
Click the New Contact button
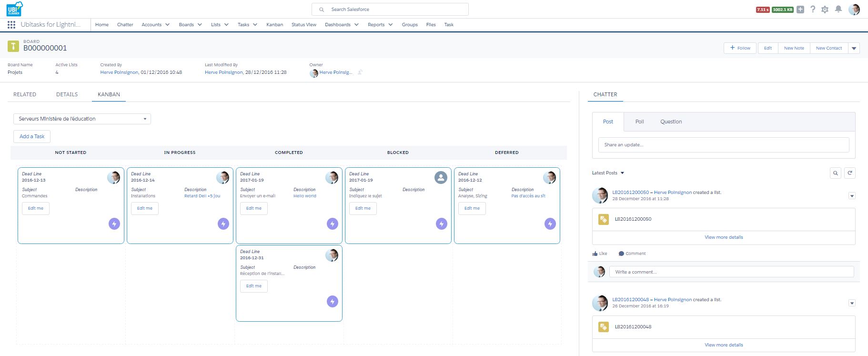click(x=829, y=48)
